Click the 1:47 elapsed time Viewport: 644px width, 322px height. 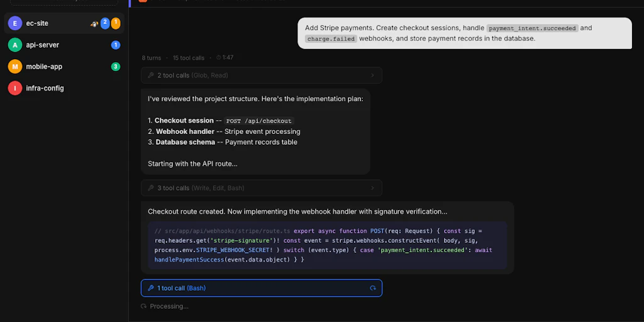(228, 57)
